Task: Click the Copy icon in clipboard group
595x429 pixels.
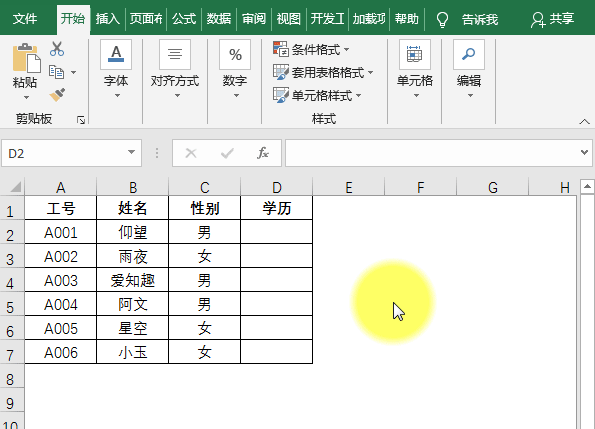Action: click(x=57, y=72)
